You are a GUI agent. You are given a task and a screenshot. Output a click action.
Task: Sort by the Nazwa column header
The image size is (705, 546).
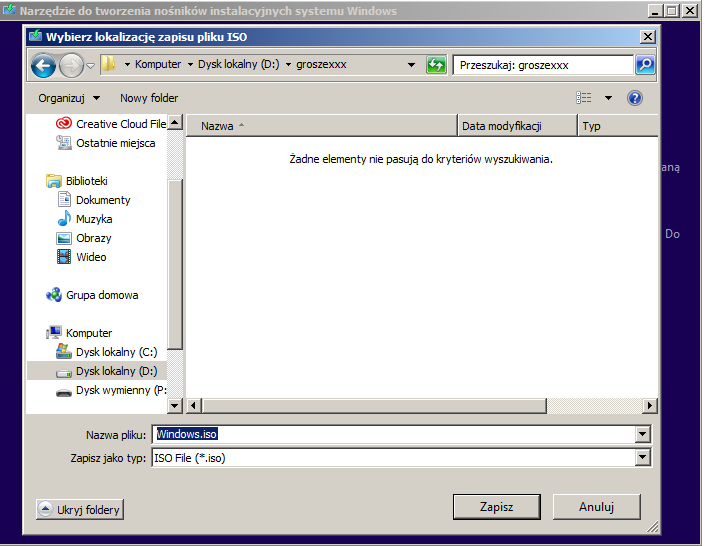coord(321,125)
